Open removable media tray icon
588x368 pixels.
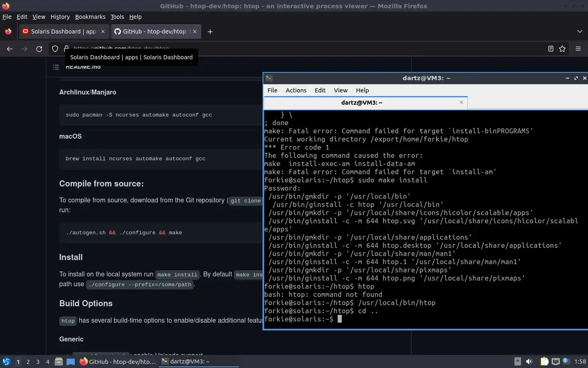517,361
